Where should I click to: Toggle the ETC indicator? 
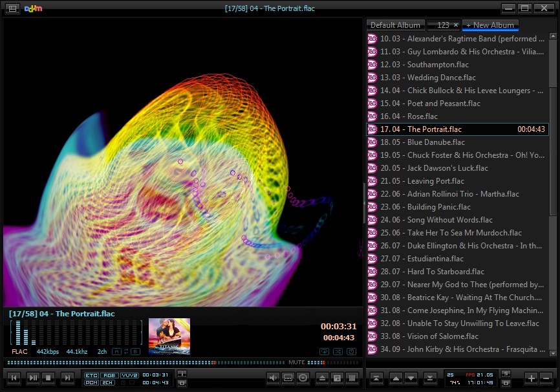pos(91,375)
